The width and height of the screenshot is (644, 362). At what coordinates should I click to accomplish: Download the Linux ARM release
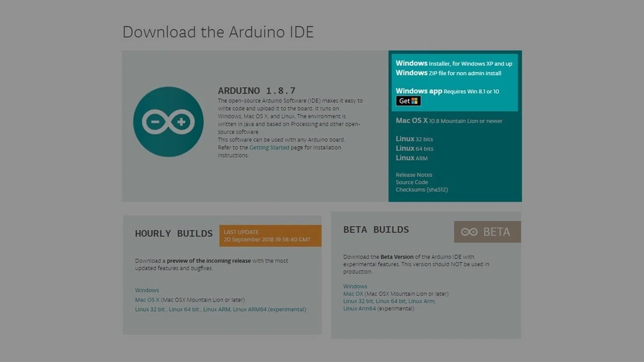412,158
